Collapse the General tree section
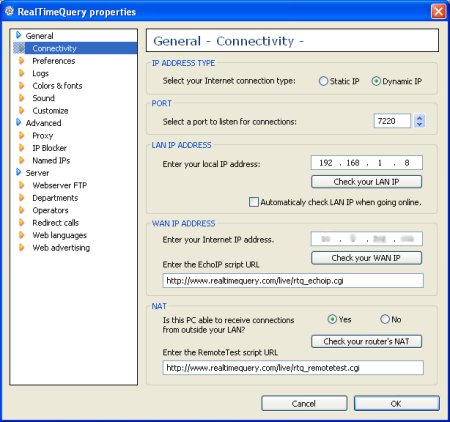The width and height of the screenshot is (450, 422). pos(19,35)
